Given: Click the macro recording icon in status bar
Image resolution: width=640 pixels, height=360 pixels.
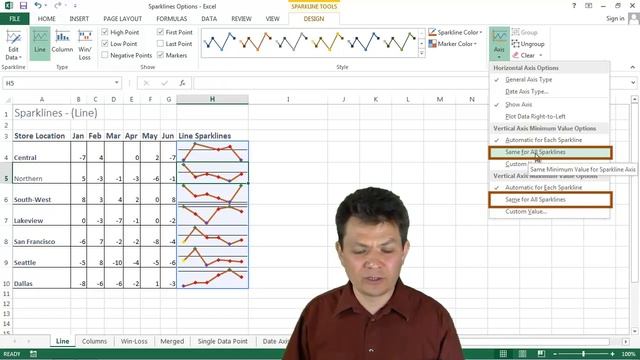Looking at the screenshot, I should [33, 354].
